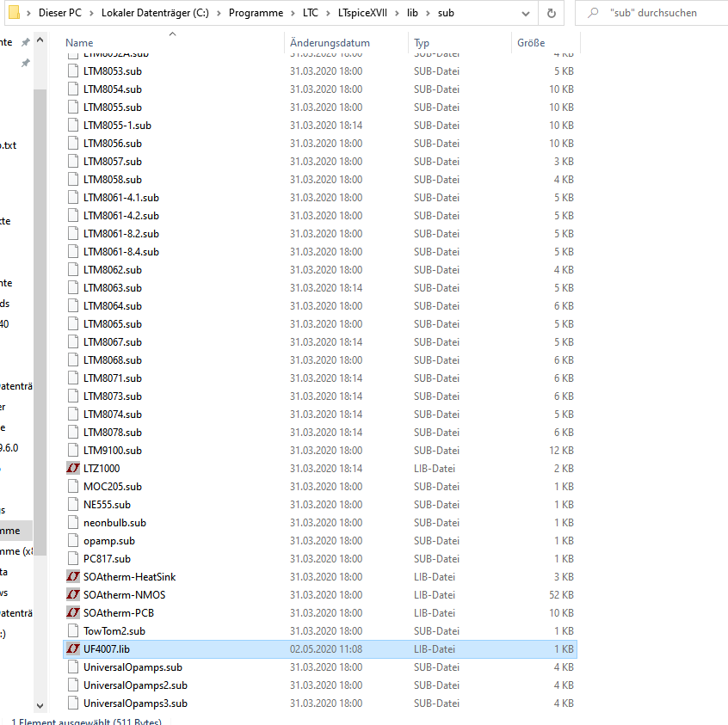The image size is (728, 725).
Task: Click the navigation pane scrollbar thumb
Action: point(40,323)
